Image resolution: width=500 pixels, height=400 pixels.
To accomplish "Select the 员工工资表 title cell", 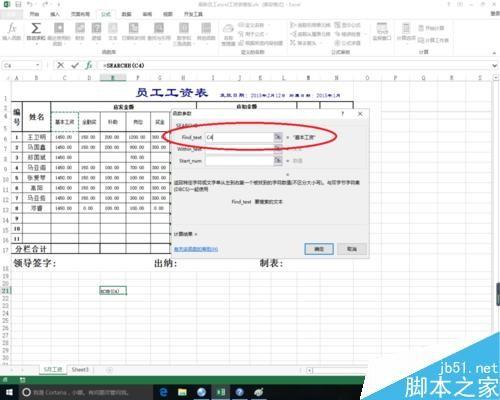I will click(x=172, y=93).
